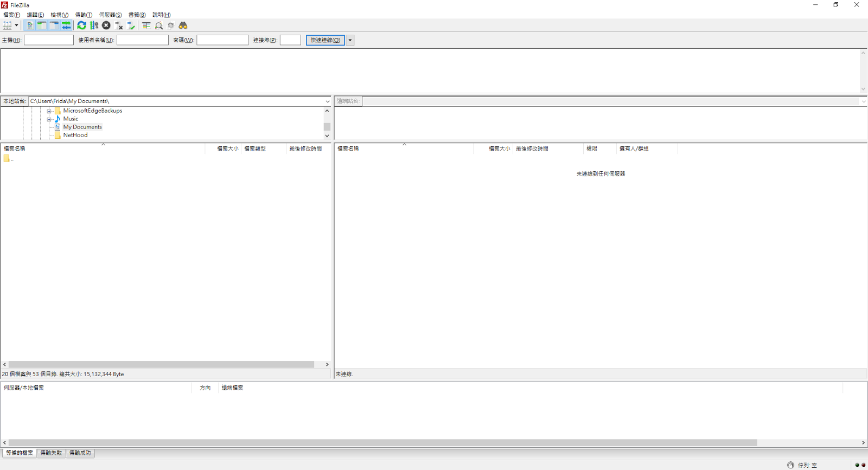Screen dimensions: 868x470
Task: Open the quick connect history dropdown arrow
Action: coord(350,40)
